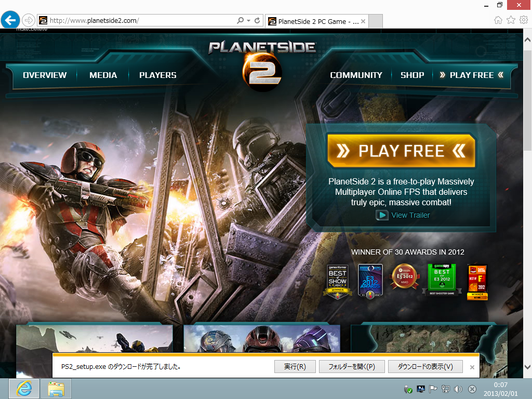Viewport: 532px width, 399px height.
Task: Open the OVERVIEW menu
Action: pos(45,75)
